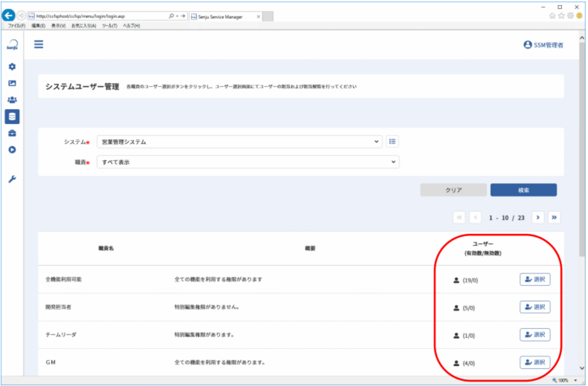588x386 pixels.
Task: Click user icon in GM row
Action: (x=456, y=363)
